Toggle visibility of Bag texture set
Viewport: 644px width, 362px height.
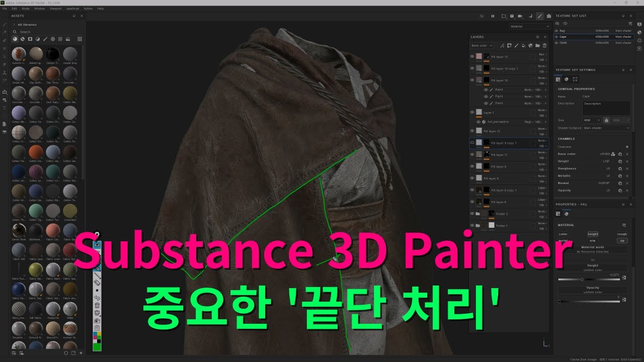click(x=556, y=31)
